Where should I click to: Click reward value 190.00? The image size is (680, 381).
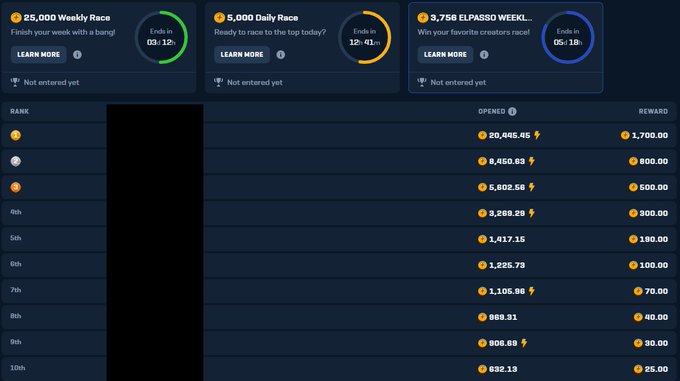654,239
